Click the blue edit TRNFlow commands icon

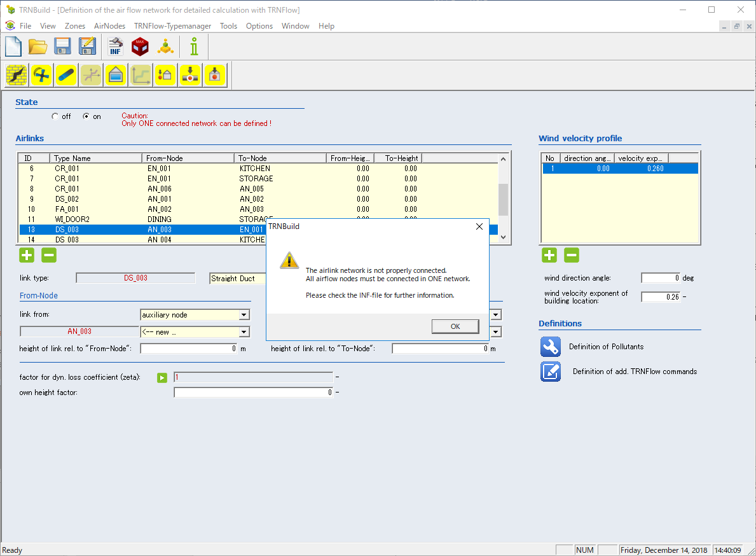pos(551,372)
